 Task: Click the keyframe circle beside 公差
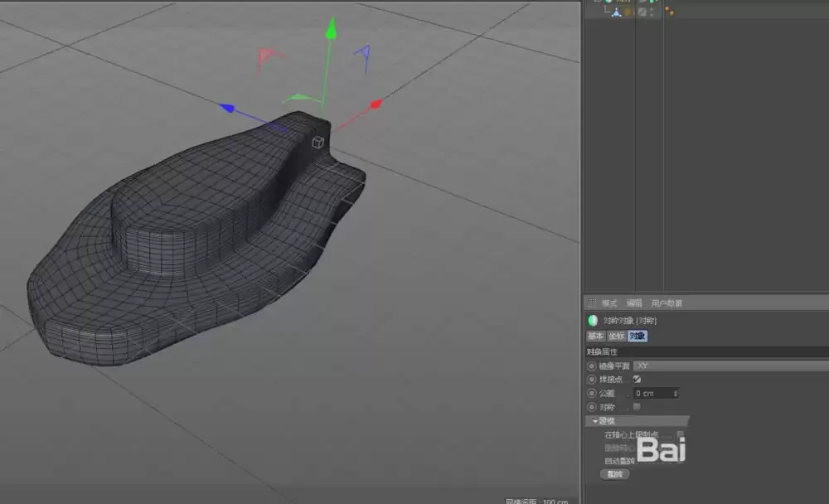(x=590, y=393)
